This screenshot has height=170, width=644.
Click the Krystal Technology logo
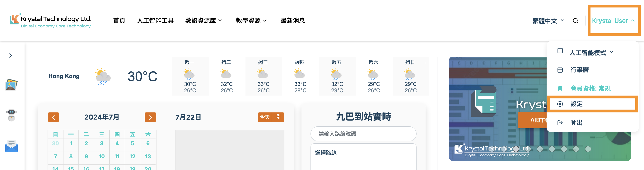(x=50, y=21)
